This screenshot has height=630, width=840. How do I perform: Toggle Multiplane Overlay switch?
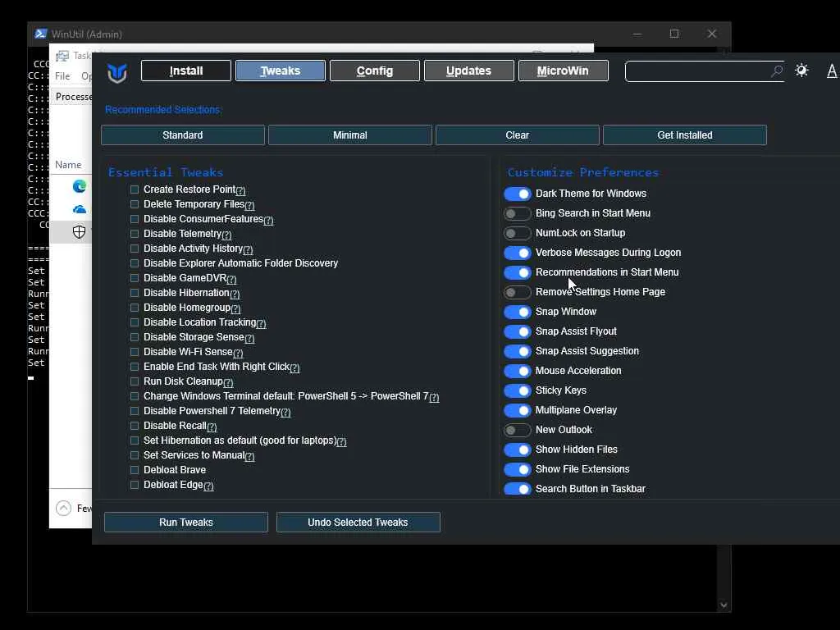coord(518,410)
